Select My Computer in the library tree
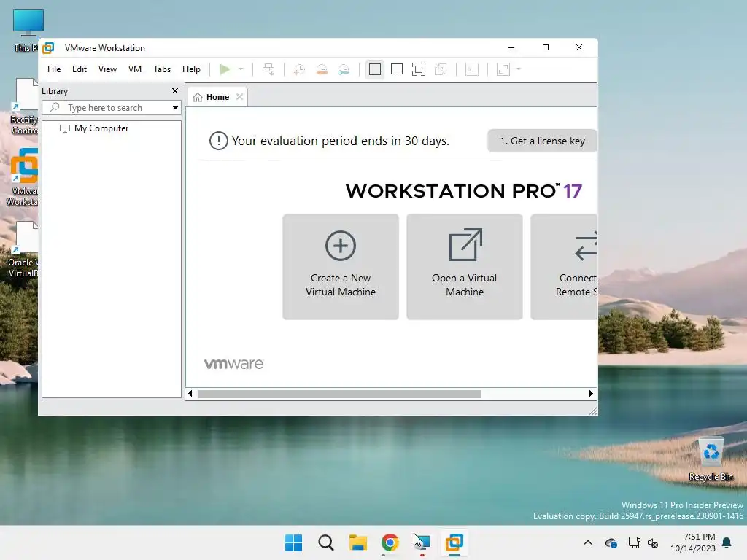This screenshot has height=560, width=747. click(x=94, y=128)
